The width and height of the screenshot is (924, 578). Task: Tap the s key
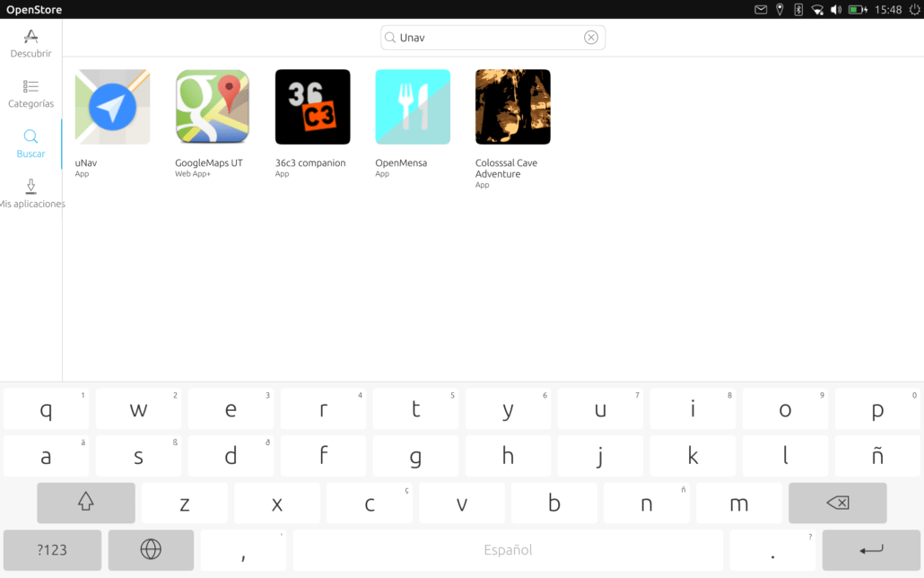(138, 455)
